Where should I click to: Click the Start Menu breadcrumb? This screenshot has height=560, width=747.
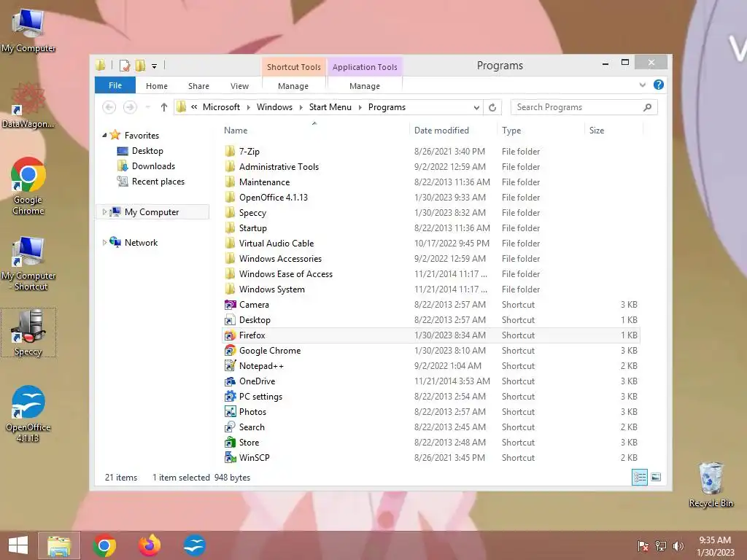click(x=330, y=107)
